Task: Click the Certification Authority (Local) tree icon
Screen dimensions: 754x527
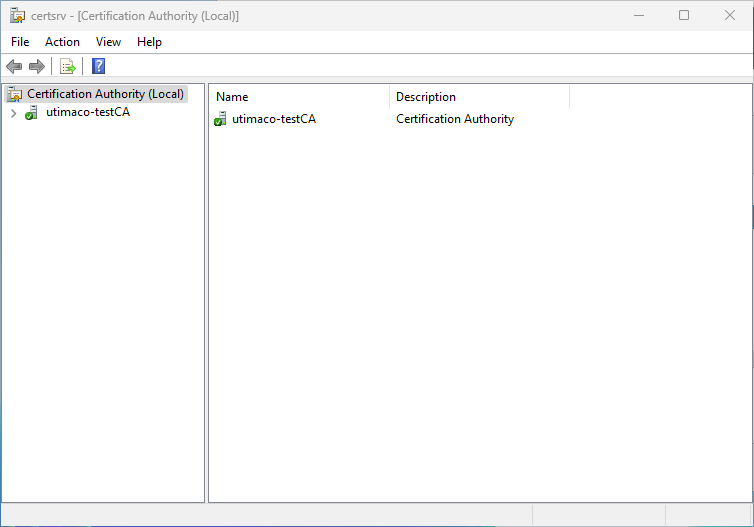Action: [15, 94]
